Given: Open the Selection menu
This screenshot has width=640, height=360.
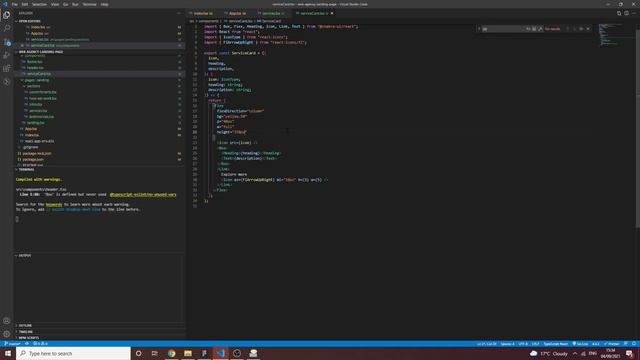Looking at the screenshot, I should pyautogui.click(x=39, y=4).
